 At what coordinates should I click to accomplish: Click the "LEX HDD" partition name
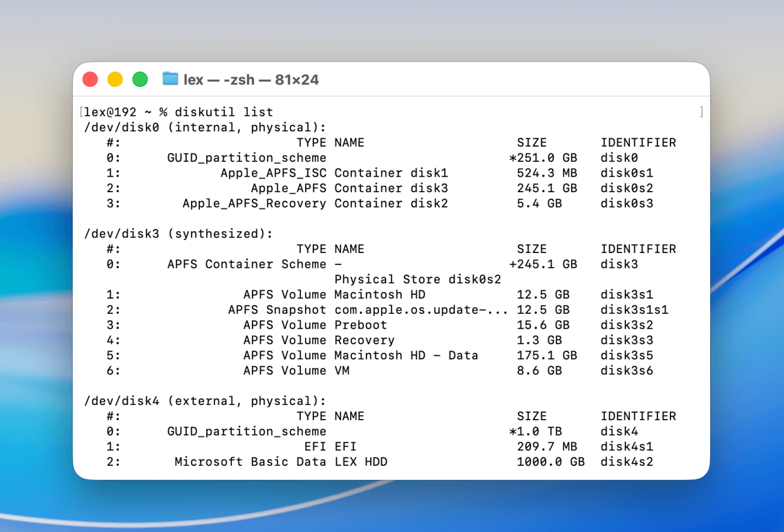coord(360,462)
